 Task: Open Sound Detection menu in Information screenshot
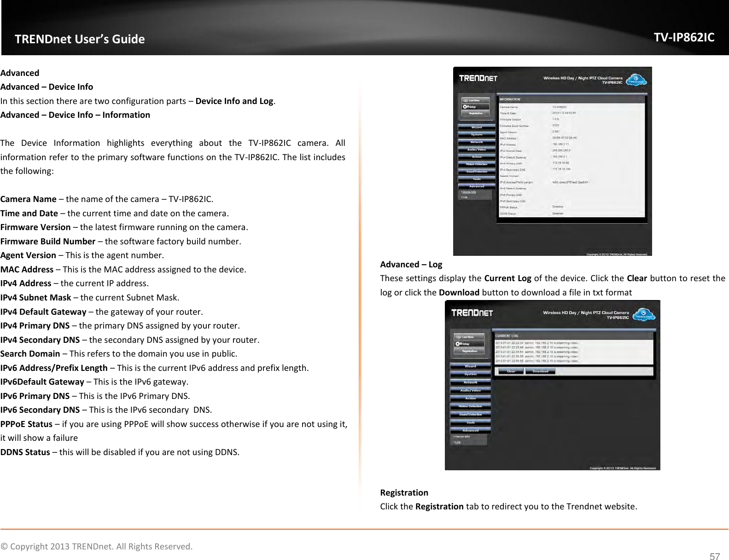click(x=477, y=172)
